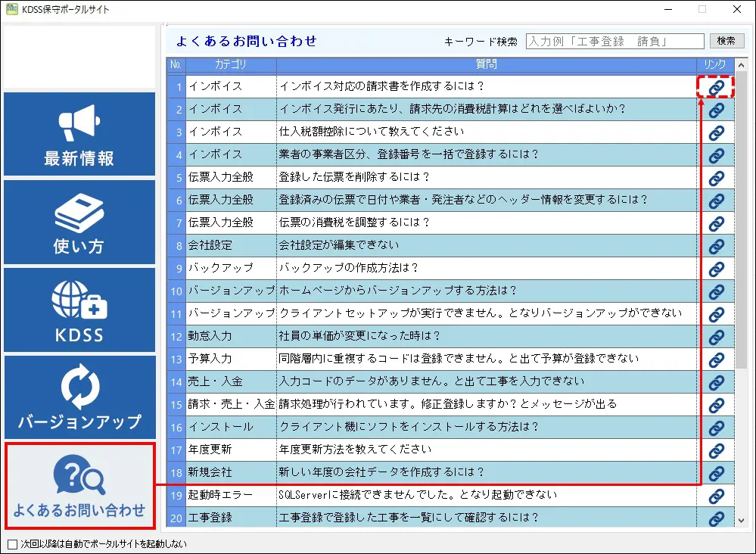Image resolution: width=756 pixels, height=554 pixels.
Task: Select row 12 勤怠入力 category cell
Action: [231, 336]
